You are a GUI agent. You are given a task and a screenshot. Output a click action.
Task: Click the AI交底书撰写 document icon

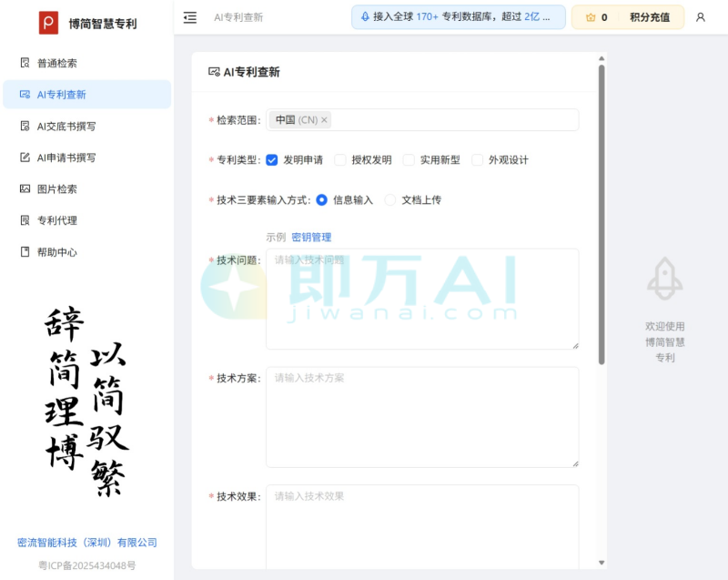click(x=24, y=127)
